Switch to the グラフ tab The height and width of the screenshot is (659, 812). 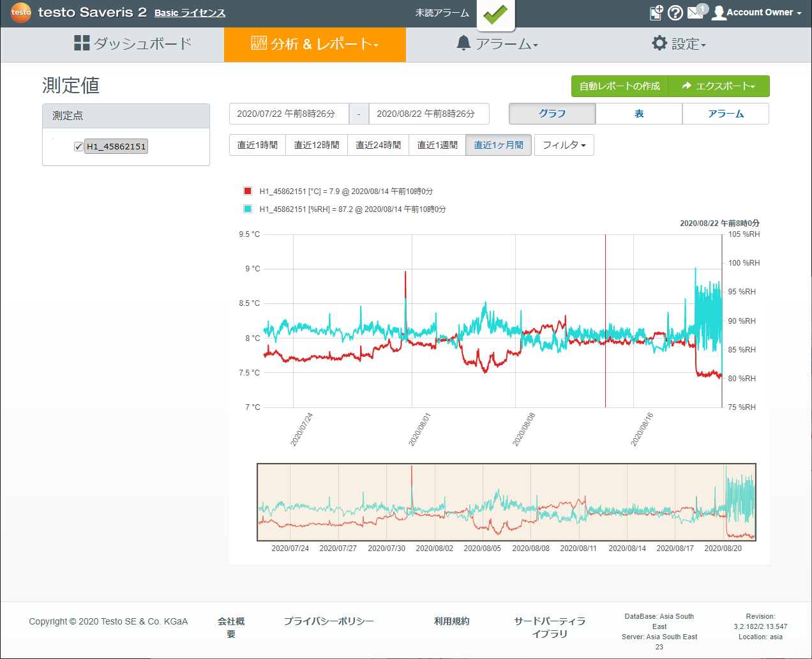point(552,114)
